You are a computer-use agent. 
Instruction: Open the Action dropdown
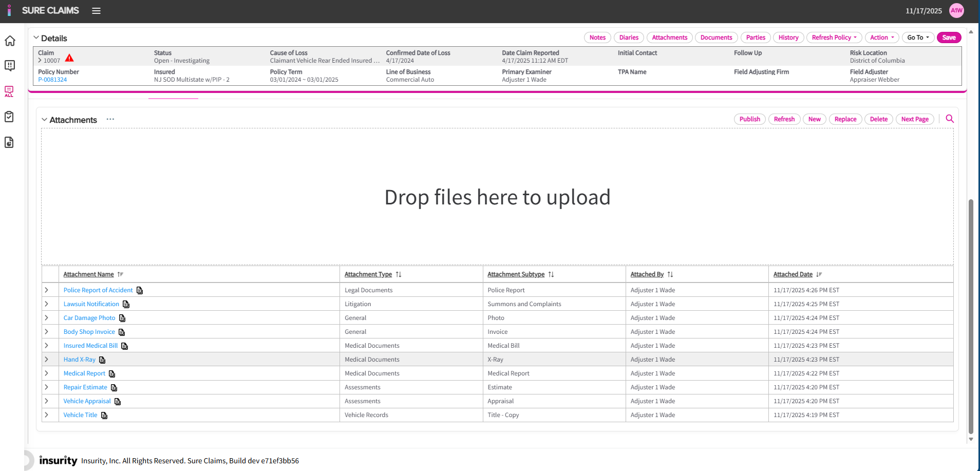pyautogui.click(x=881, y=37)
